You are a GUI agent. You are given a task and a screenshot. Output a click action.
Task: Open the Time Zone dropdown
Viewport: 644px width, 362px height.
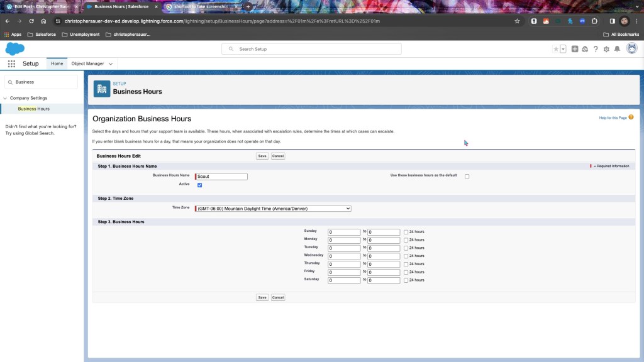(273, 209)
